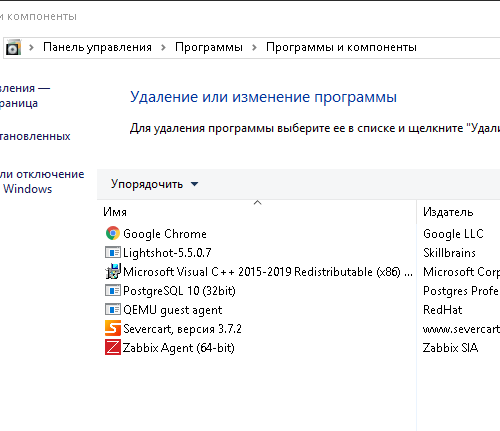The image size is (500, 431).
Task: Expand chevron before Панель управления breadcrumb
Action: 31,47
